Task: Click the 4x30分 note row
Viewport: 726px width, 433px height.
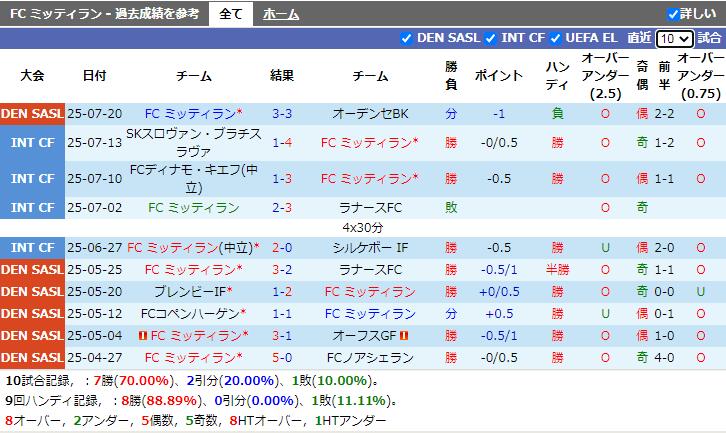Action: pos(363,228)
